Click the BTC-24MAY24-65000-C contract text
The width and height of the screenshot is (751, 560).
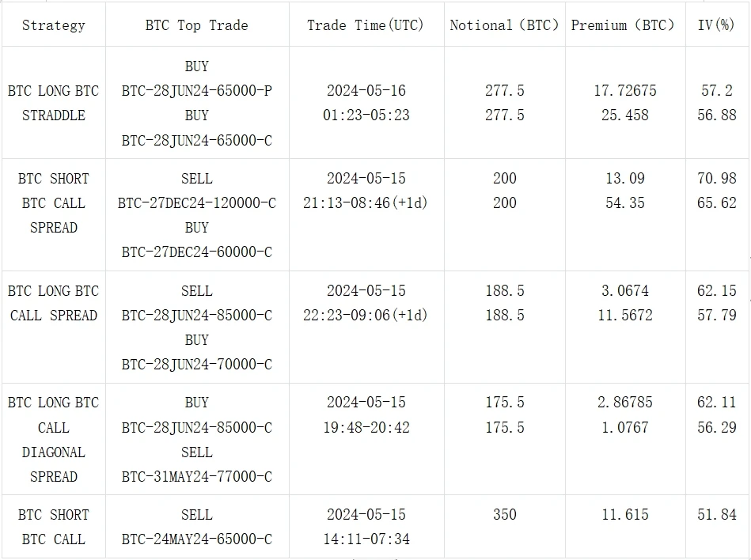pos(196,539)
